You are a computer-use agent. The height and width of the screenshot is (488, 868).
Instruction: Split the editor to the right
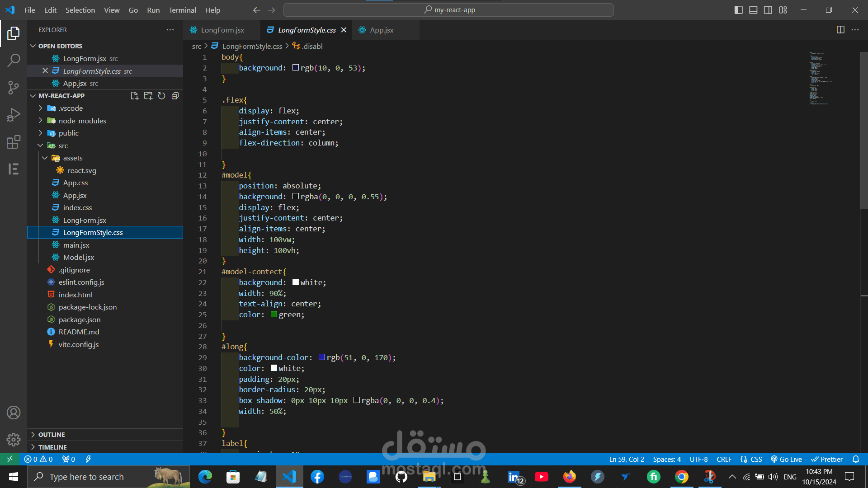click(x=840, y=30)
